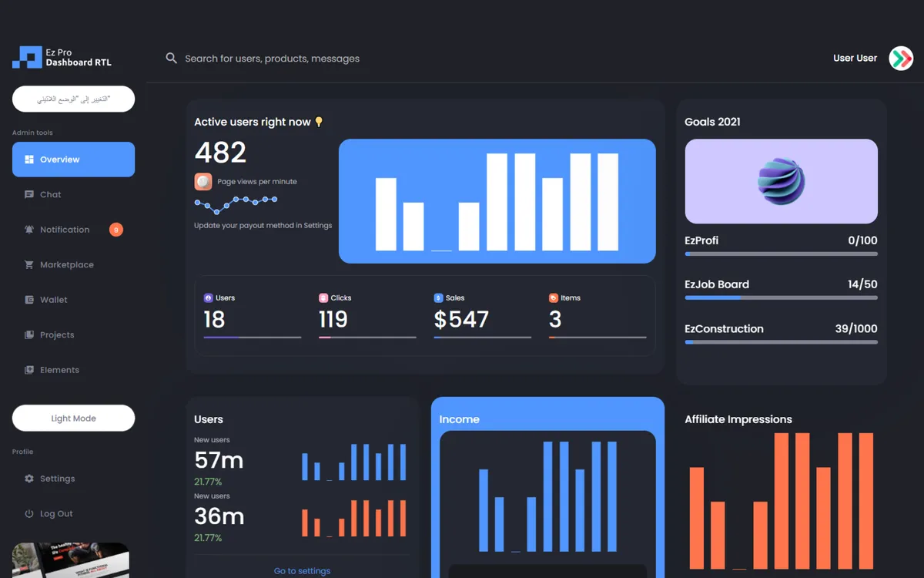Click the 119 clicks value

pos(333,319)
